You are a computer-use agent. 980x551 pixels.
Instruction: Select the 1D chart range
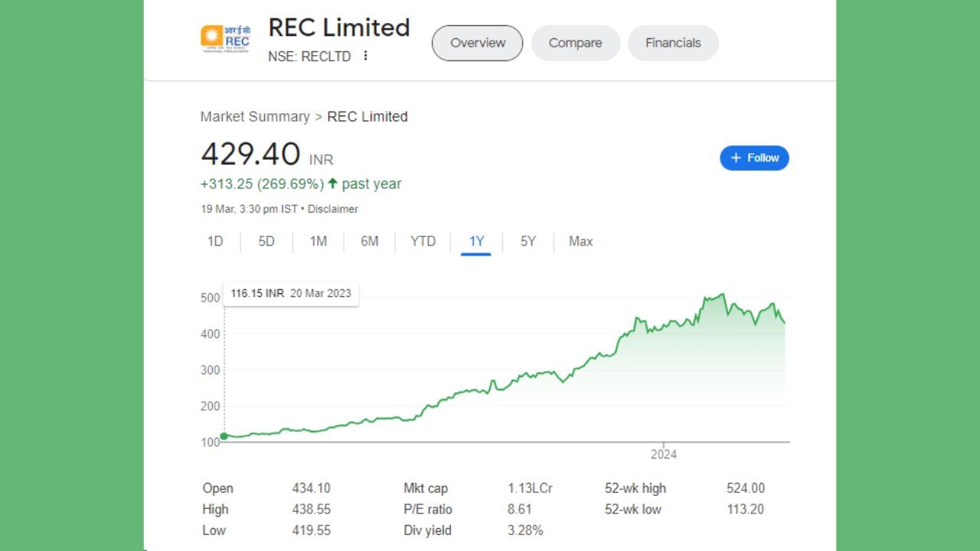point(215,241)
